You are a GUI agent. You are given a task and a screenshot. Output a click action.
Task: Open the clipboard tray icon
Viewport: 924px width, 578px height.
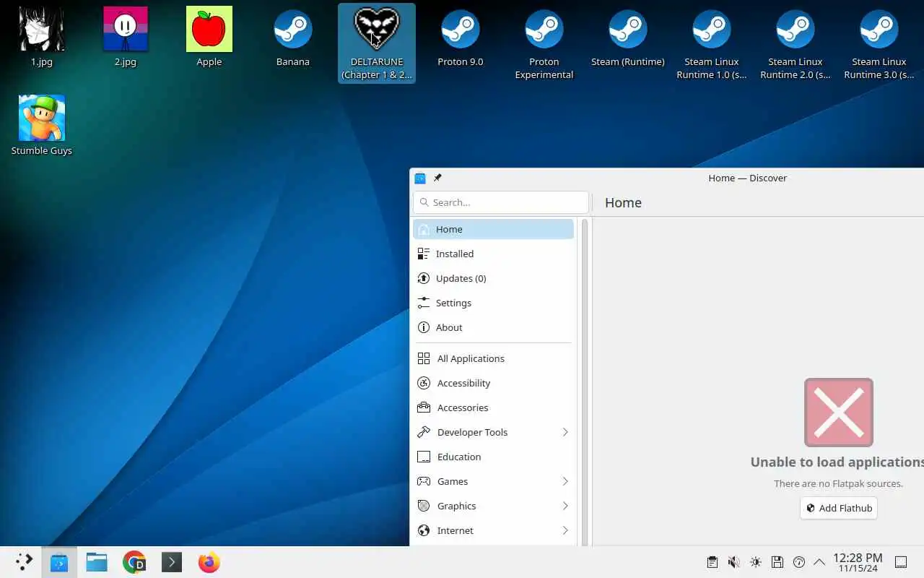pos(712,562)
